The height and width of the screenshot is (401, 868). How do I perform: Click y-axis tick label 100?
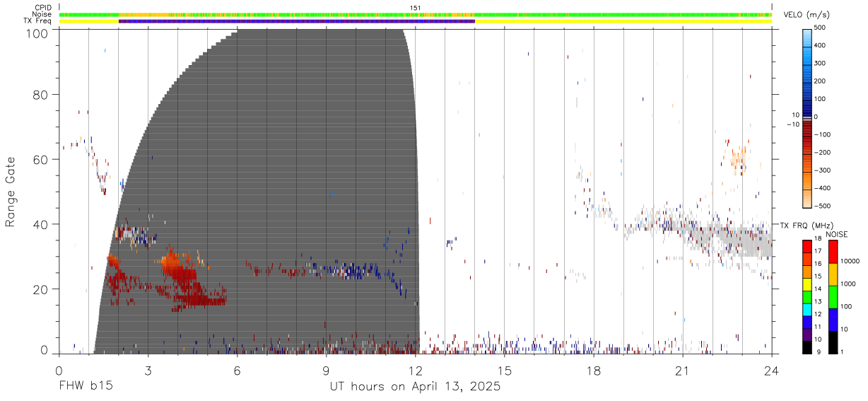click(x=38, y=33)
